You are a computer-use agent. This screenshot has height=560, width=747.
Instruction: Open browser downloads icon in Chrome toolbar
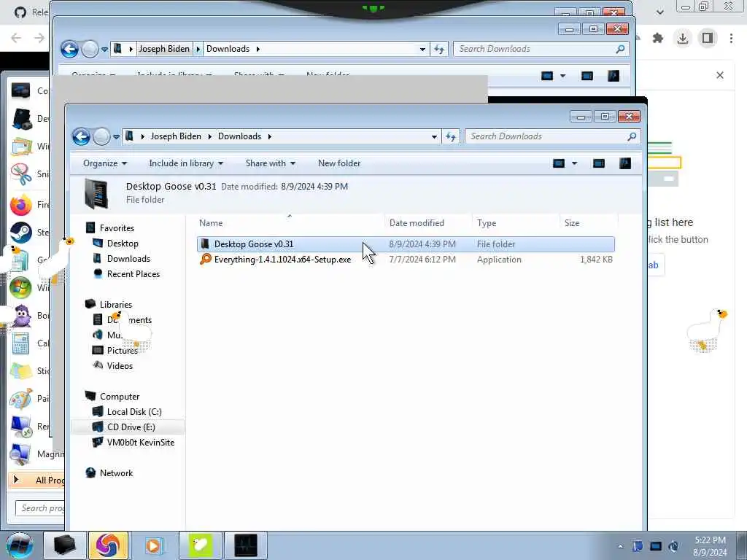click(682, 38)
